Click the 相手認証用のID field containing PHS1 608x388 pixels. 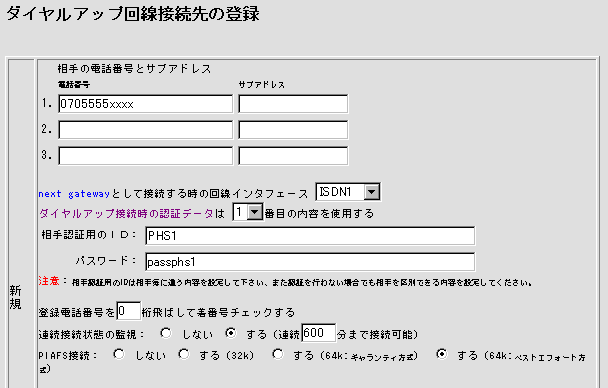point(310,236)
